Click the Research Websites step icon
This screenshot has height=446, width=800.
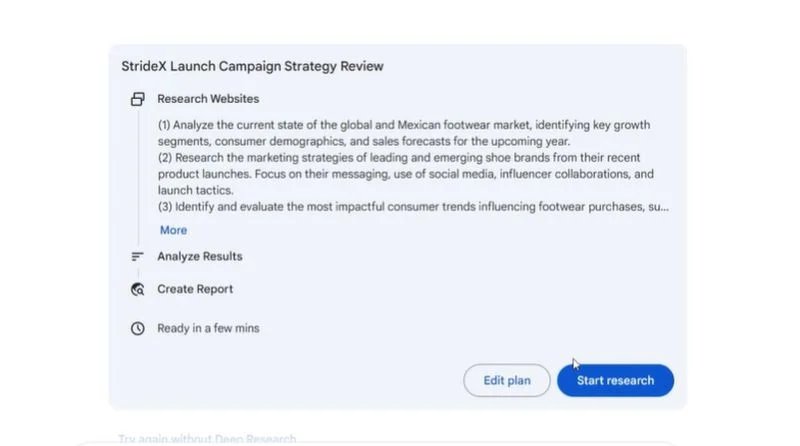pyautogui.click(x=138, y=99)
